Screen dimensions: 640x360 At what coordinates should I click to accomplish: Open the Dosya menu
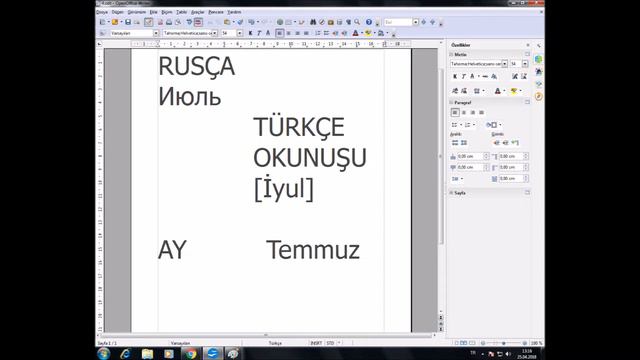[102, 12]
